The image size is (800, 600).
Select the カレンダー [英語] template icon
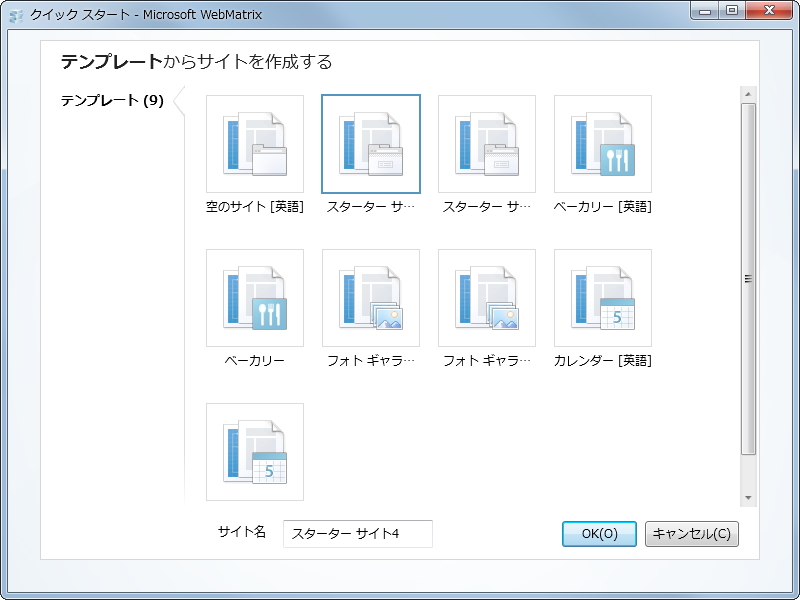603,298
